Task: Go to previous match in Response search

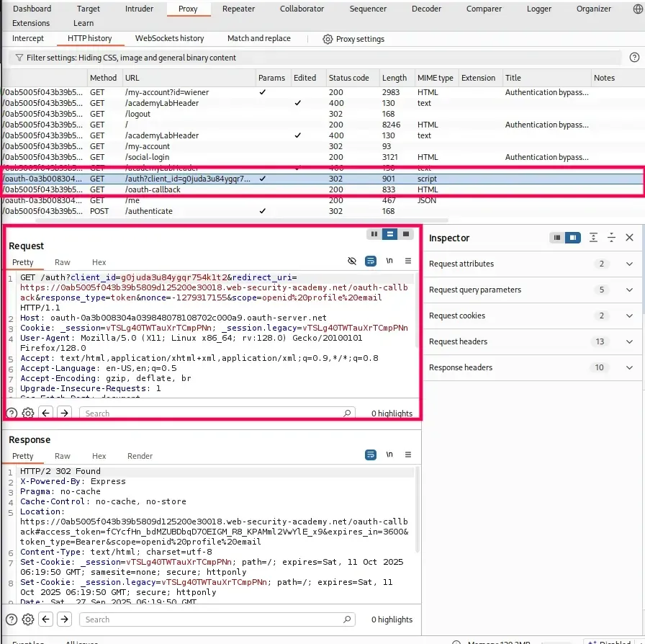Action: 45,619
